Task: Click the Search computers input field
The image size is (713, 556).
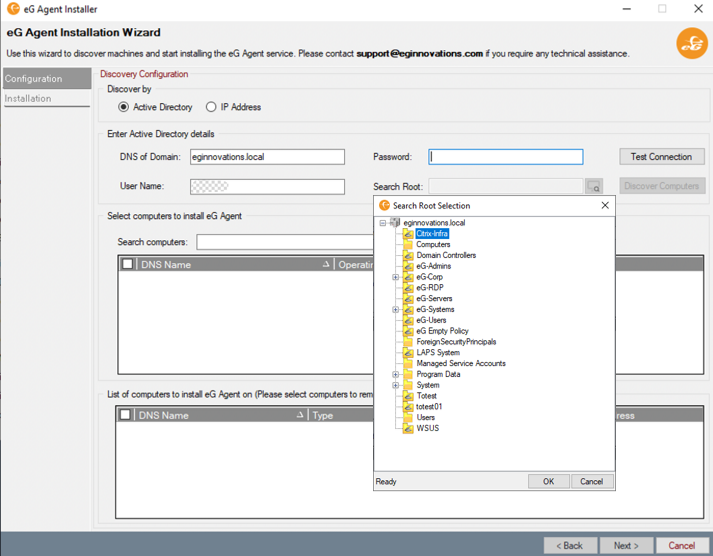Action: [285, 242]
